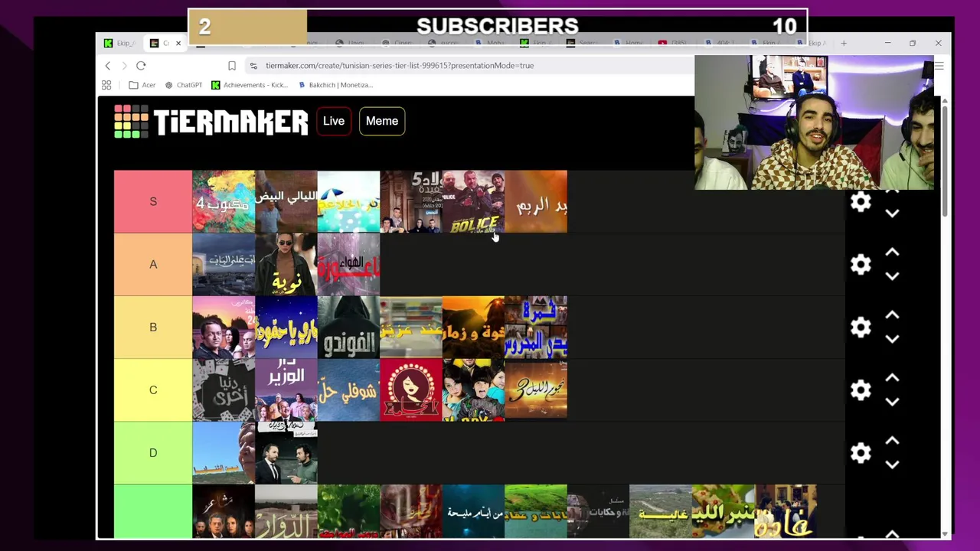Reload the tiermaker page
The width and height of the screenshot is (980, 551).
click(x=141, y=66)
